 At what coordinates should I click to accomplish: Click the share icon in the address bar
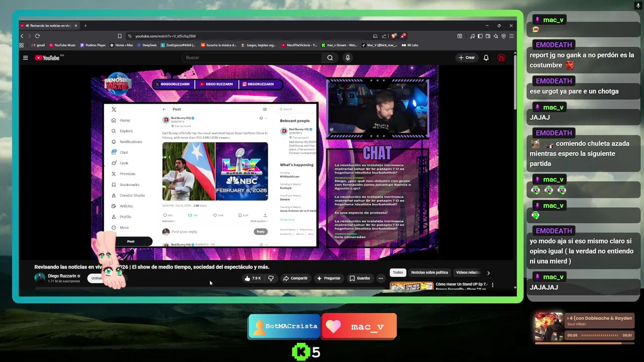384,36
